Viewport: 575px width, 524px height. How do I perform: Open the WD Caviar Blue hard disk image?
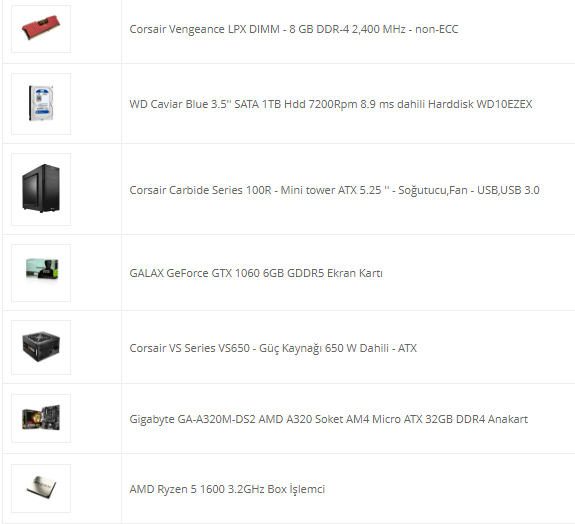[41, 104]
